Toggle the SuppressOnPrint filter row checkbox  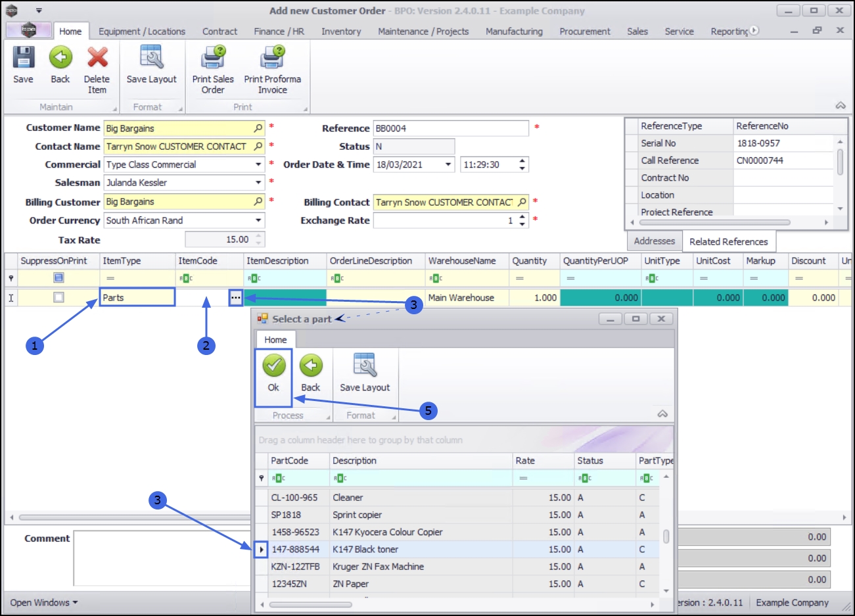(x=58, y=277)
